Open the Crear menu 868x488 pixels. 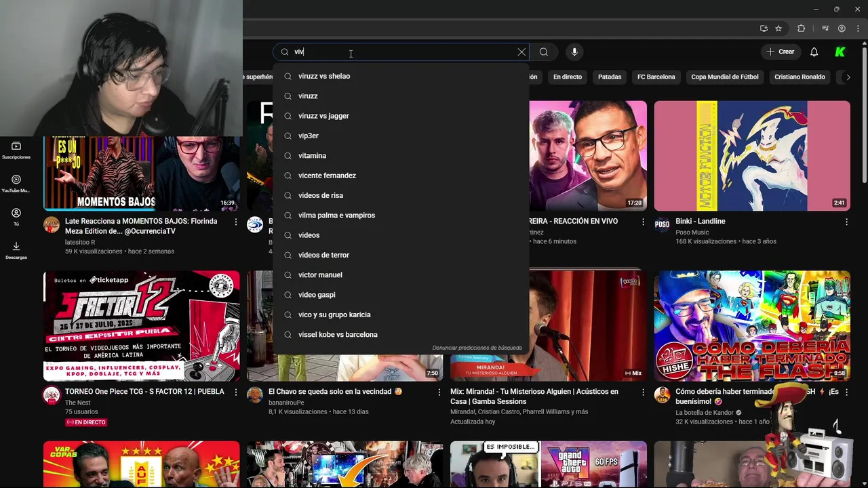point(780,52)
